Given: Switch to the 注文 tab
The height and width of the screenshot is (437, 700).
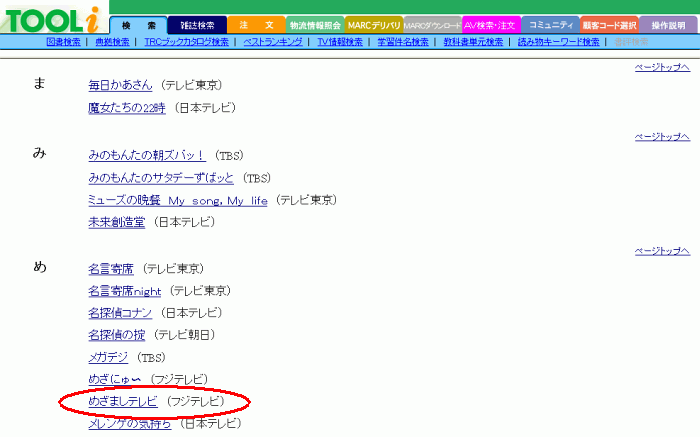Looking at the screenshot, I should click(x=256, y=25).
